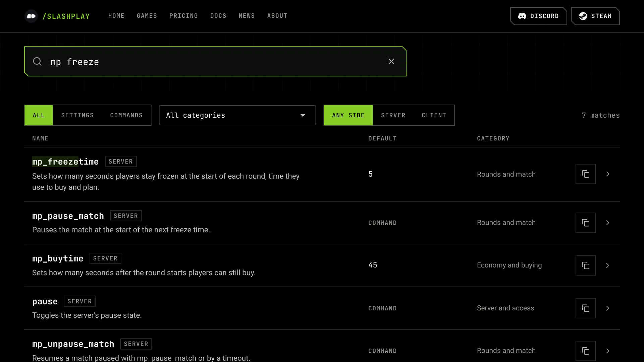Screen dimensions: 644x362
Task: Click the CATEGORY column header
Action: (x=493, y=138)
